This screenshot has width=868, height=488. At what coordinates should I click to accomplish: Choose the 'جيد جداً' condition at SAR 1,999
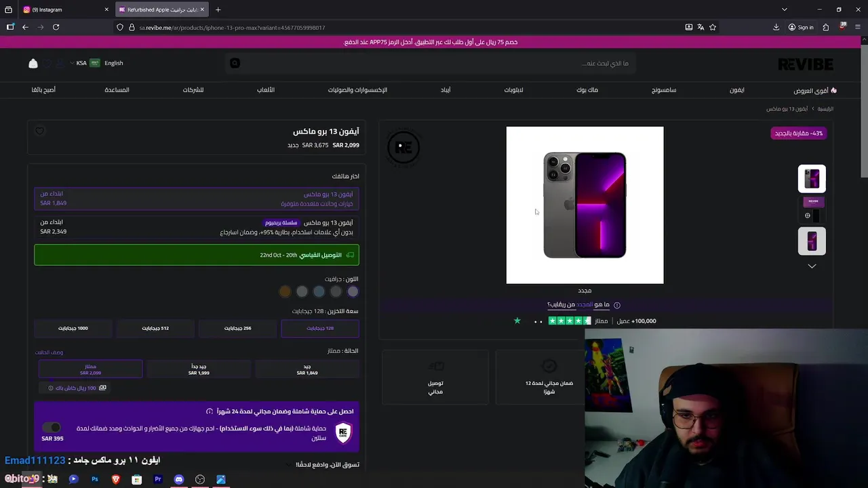(199, 369)
